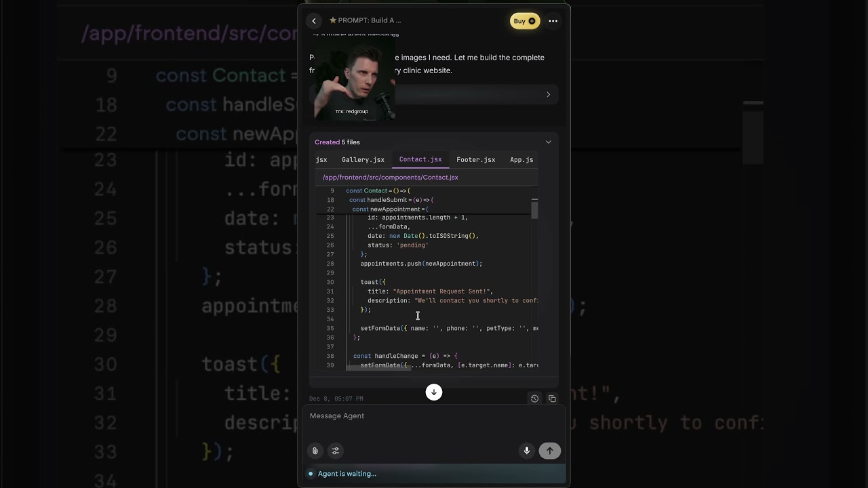Switch to the Gallery.jsx tab
Image resolution: width=868 pixels, height=488 pixels.
click(x=363, y=160)
